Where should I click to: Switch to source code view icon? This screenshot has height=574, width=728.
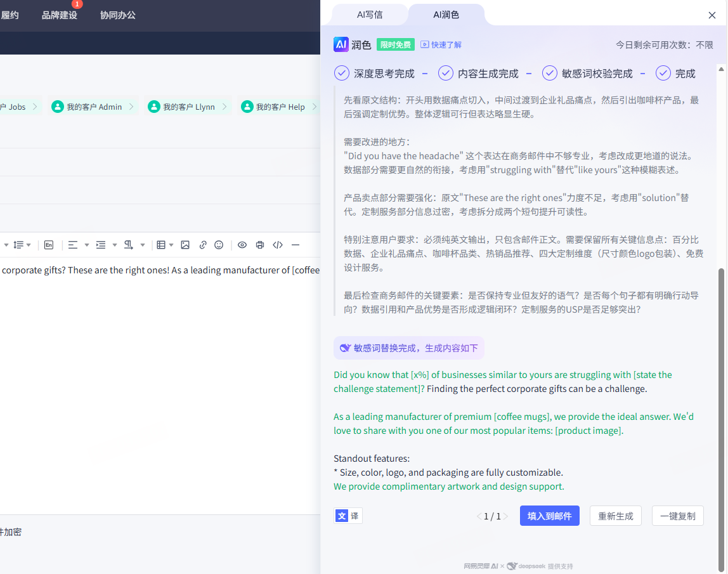[x=278, y=245]
